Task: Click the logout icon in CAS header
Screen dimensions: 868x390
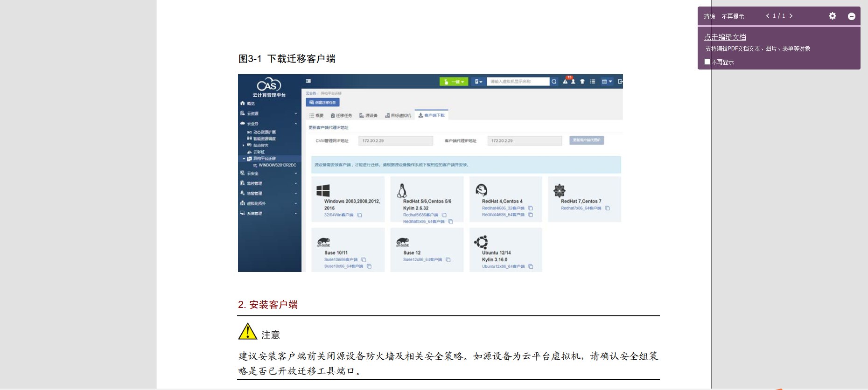Action: [x=620, y=82]
